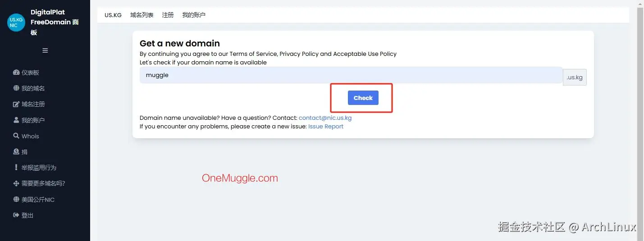Focus the domain name input field

click(x=351, y=75)
